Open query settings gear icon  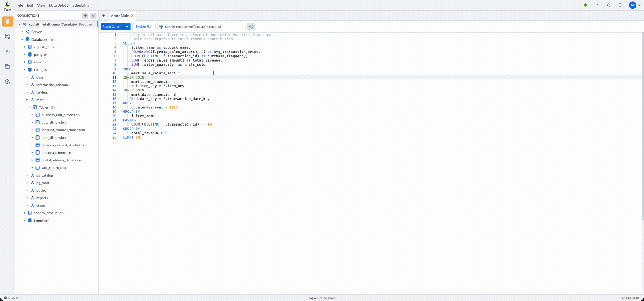coord(251,27)
